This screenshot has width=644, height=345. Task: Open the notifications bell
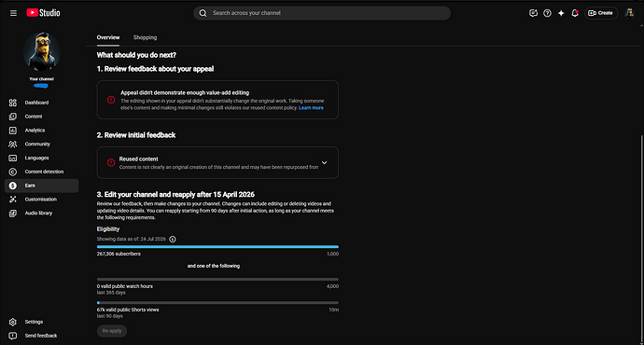(x=575, y=13)
